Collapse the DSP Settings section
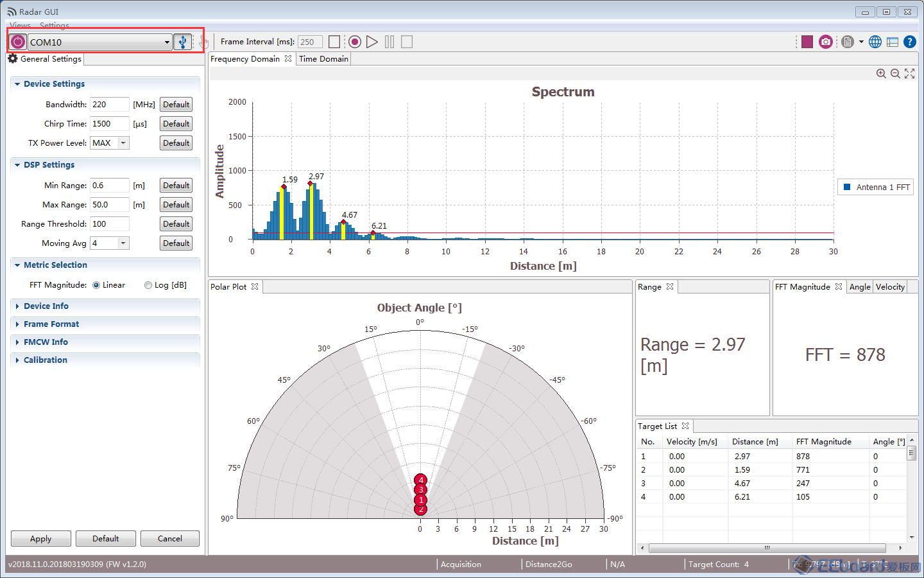Screen dimensions: 924x578 click(17, 165)
